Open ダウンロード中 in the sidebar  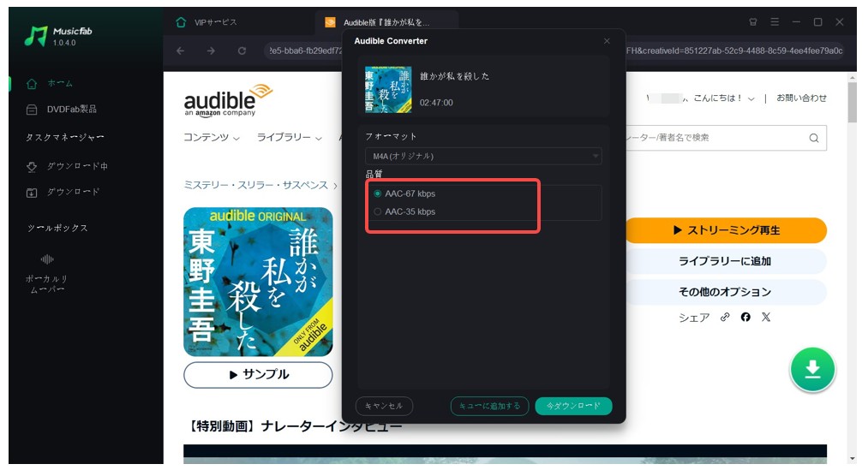[76, 166]
